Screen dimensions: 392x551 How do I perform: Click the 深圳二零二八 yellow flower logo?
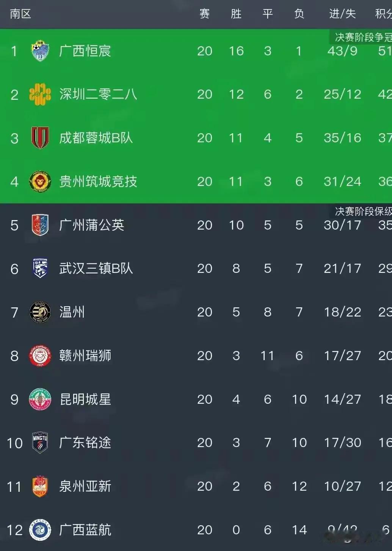point(40,94)
